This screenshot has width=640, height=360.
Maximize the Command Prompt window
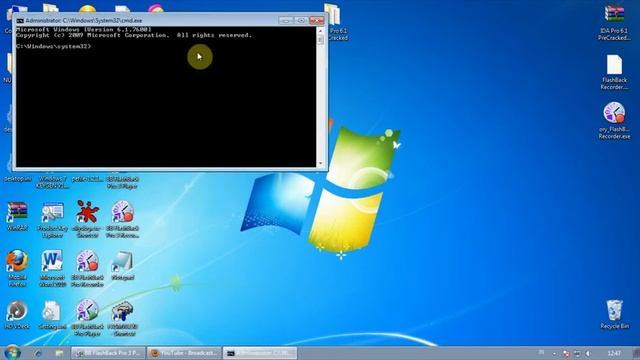point(301,20)
